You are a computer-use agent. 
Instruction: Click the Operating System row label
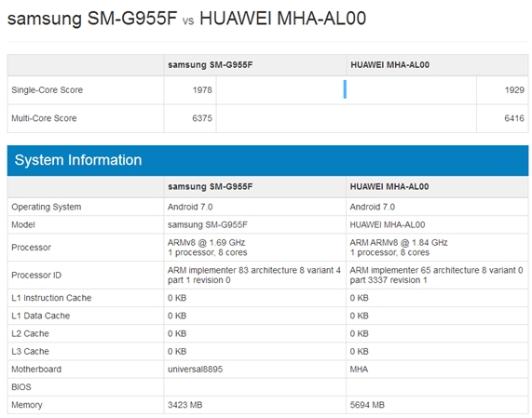47,207
